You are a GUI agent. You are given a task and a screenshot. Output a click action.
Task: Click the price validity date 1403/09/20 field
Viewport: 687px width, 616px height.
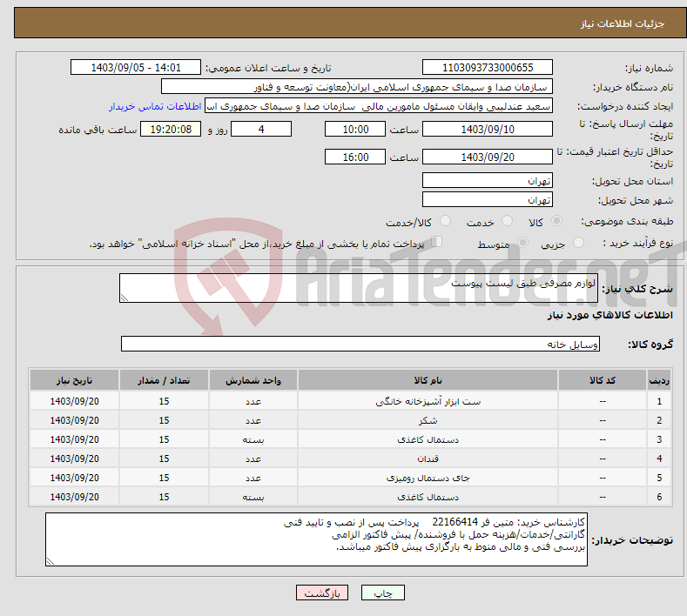coord(488,157)
